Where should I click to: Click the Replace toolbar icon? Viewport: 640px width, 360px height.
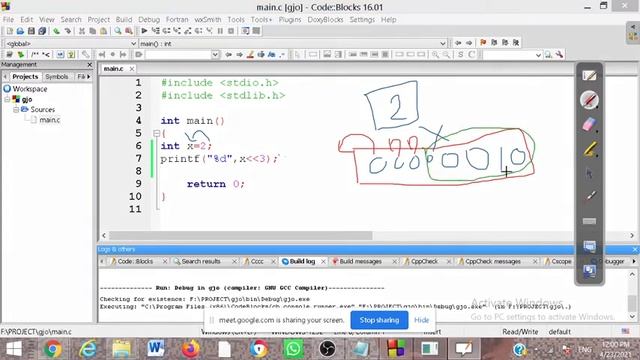click(129, 31)
